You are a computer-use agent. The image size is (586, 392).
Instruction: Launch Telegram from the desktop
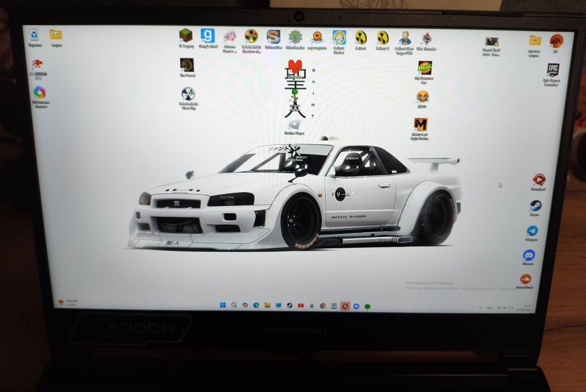point(532,233)
